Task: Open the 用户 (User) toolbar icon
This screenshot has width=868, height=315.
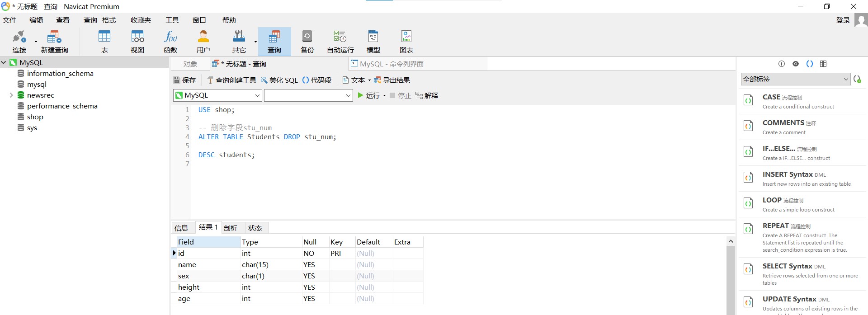Action: click(203, 42)
